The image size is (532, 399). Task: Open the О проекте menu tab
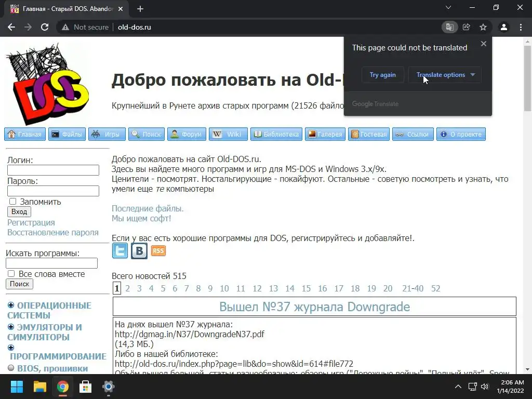coord(461,134)
